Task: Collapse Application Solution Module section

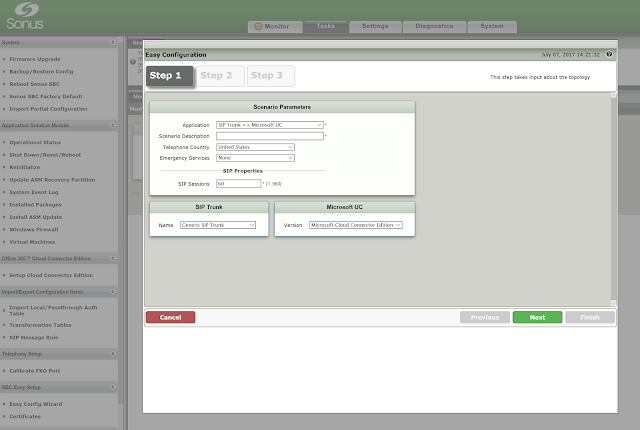Action: (x=113, y=125)
